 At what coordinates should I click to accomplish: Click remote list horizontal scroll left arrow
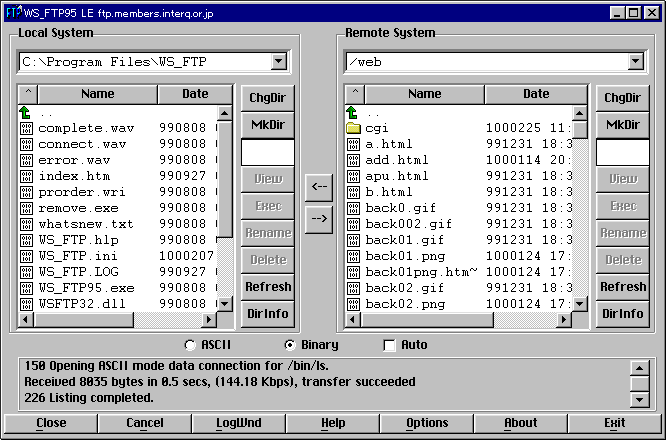click(x=353, y=319)
